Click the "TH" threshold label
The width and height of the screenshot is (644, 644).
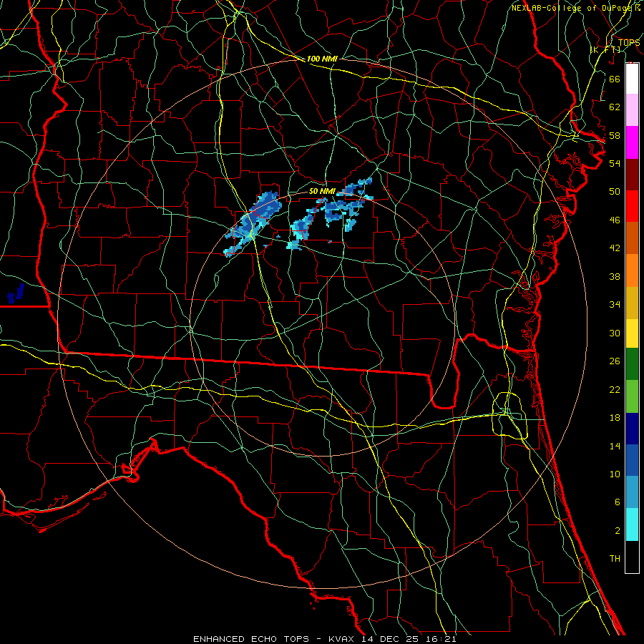tap(615, 559)
